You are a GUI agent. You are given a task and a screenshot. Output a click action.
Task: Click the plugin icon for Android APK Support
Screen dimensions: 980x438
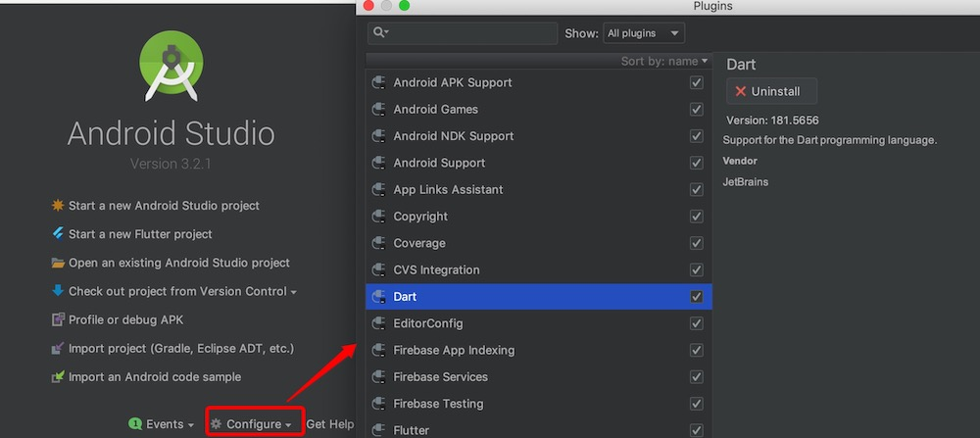(x=378, y=82)
